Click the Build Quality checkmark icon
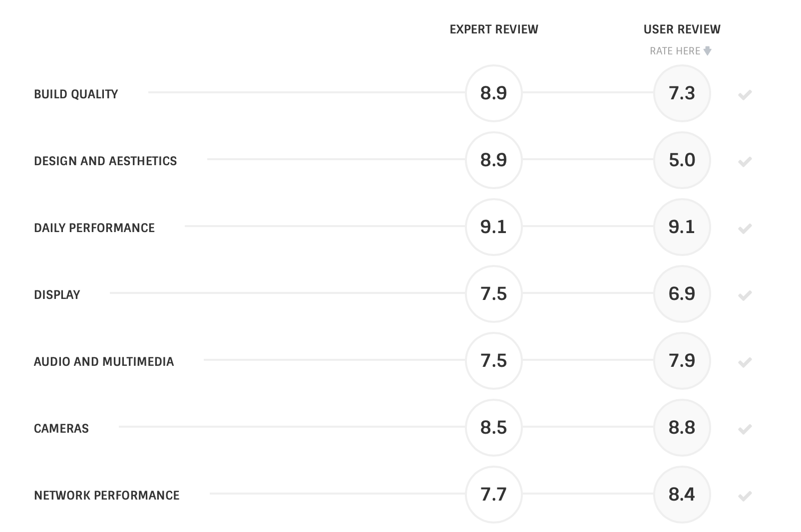 [745, 95]
